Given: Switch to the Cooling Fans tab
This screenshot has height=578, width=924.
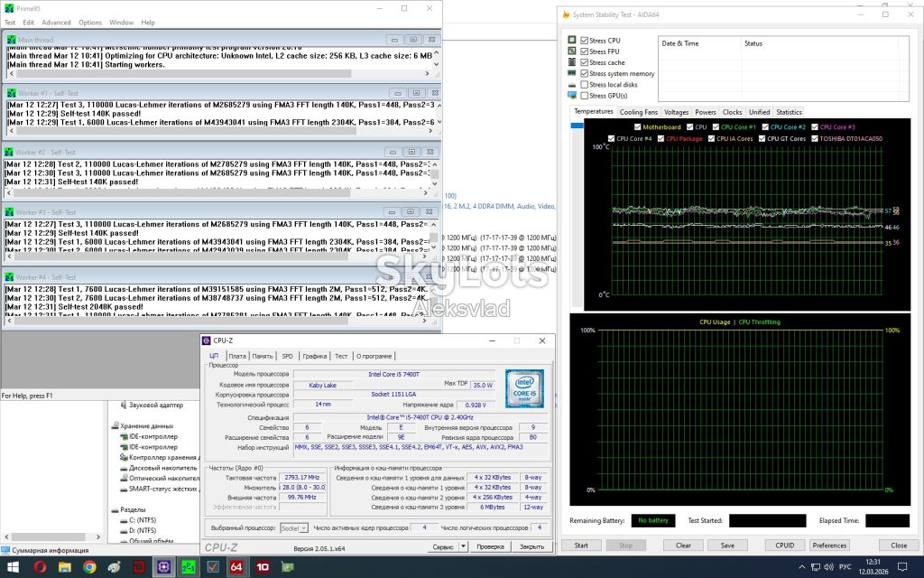Looking at the screenshot, I should (x=638, y=111).
